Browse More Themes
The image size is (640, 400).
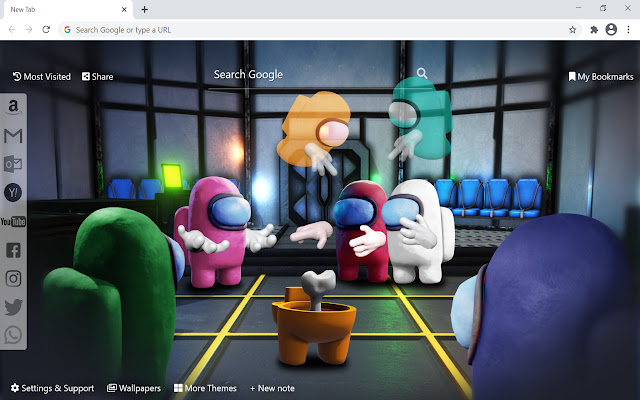tap(205, 388)
